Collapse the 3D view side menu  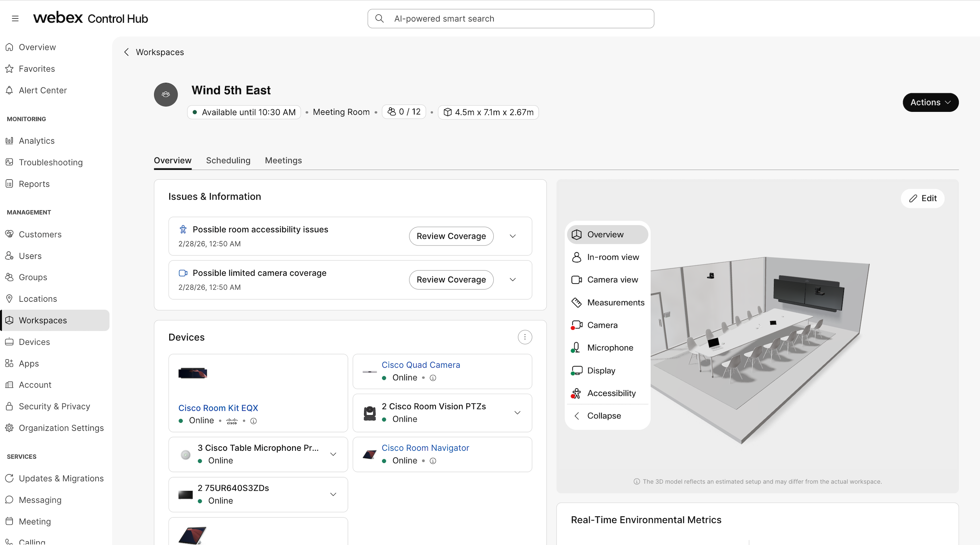tap(607, 416)
